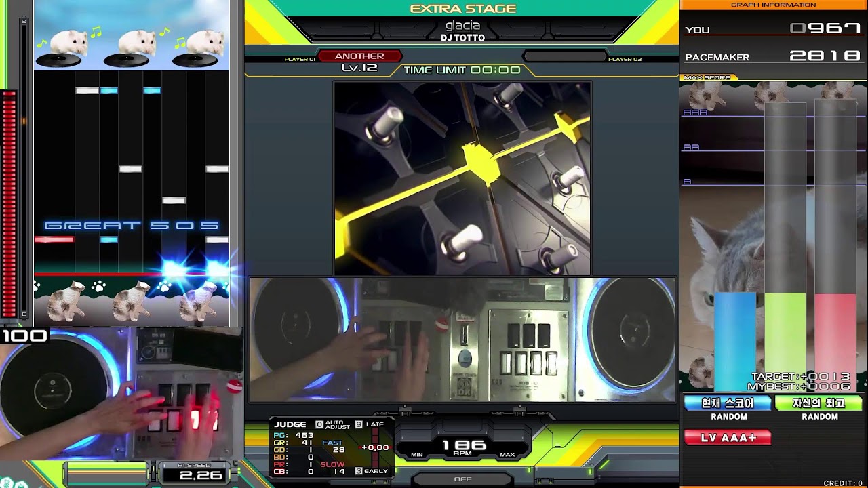Click the MAX SCORE label

(x=707, y=77)
